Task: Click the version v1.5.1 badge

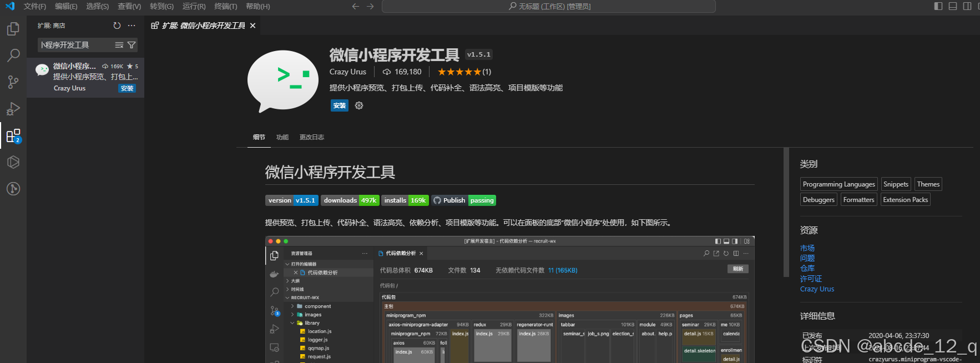Action: pos(292,200)
